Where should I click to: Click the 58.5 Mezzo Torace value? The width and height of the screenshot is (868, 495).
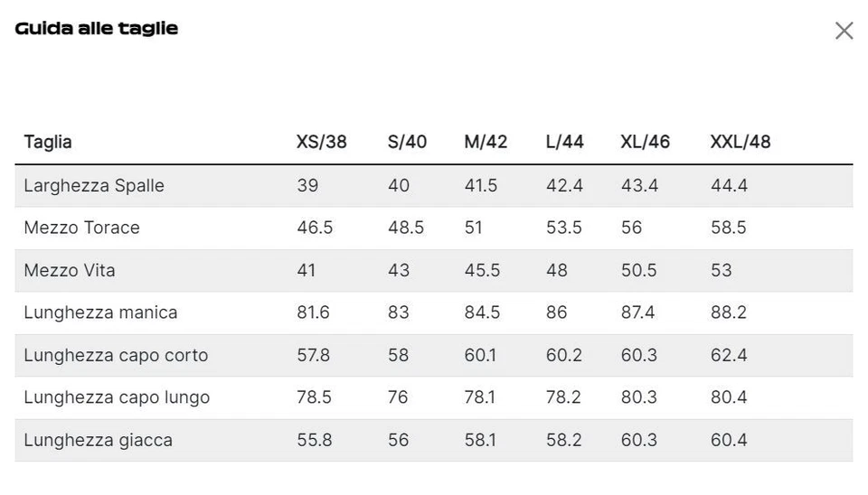(x=729, y=228)
